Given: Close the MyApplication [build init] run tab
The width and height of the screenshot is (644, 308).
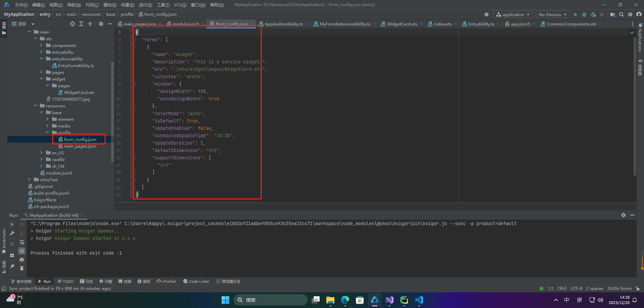Looking at the screenshot, I should (x=82, y=215).
